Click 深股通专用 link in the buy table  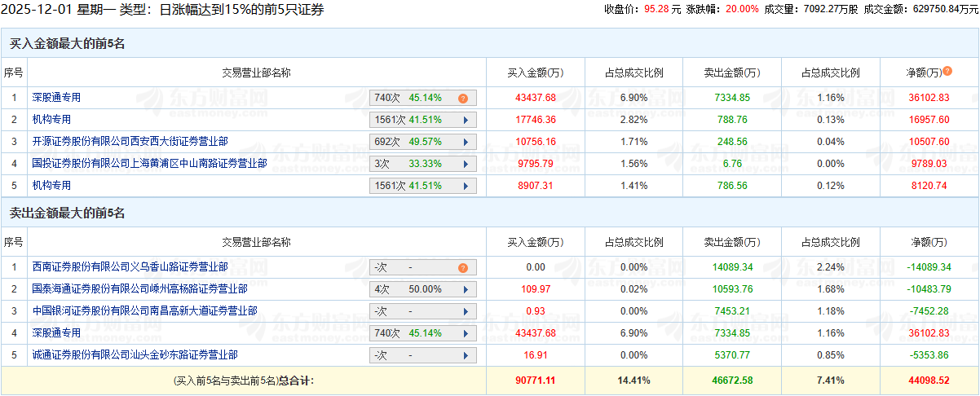[x=56, y=97]
